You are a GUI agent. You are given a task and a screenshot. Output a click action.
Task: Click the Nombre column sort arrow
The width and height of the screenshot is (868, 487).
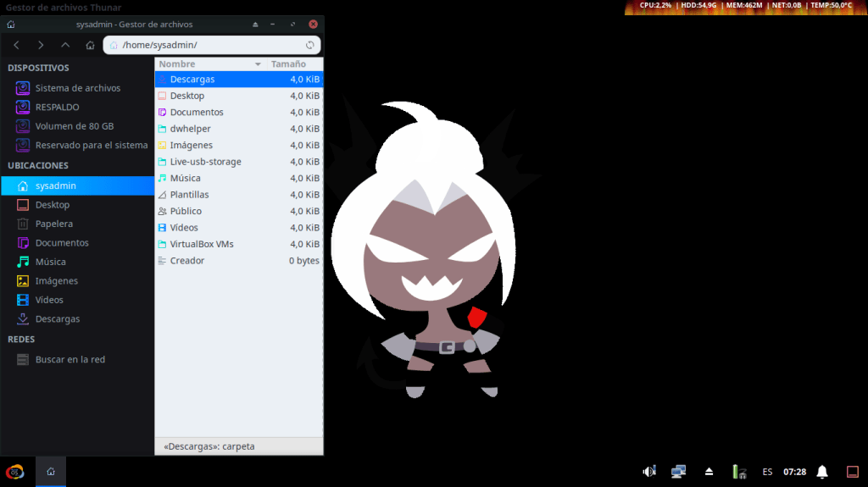click(258, 64)
